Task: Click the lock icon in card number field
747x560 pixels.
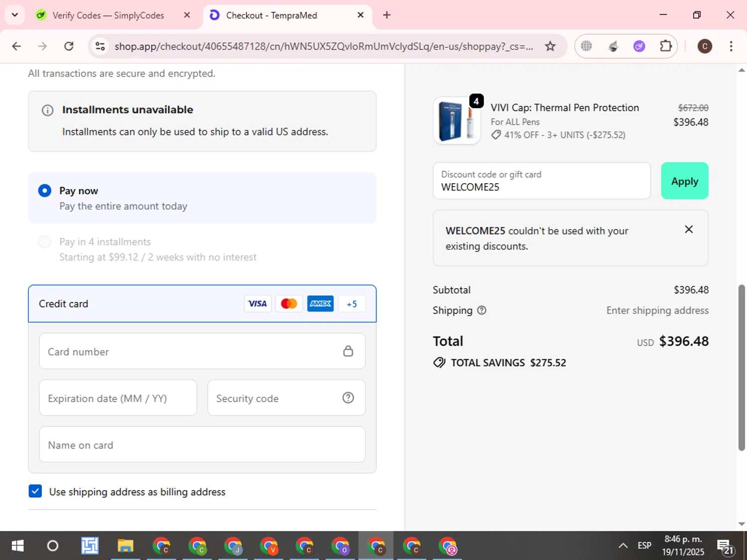Action: 348,351
